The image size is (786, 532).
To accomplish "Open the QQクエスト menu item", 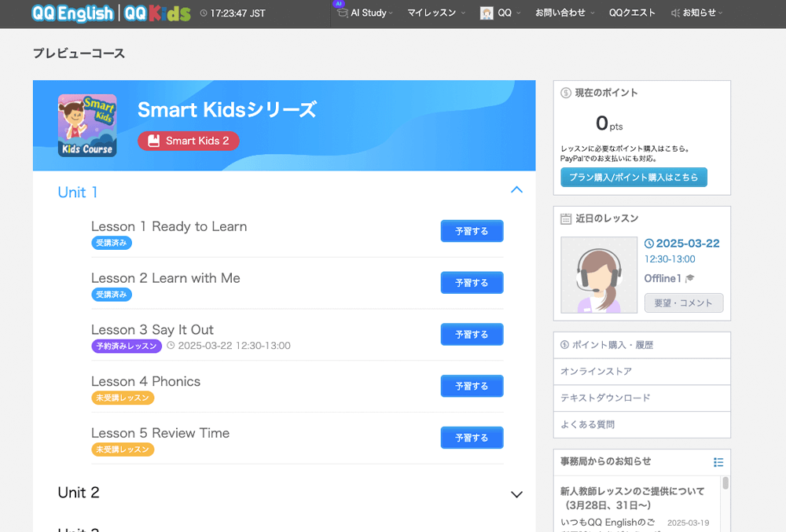I will [x=632, y=13].
